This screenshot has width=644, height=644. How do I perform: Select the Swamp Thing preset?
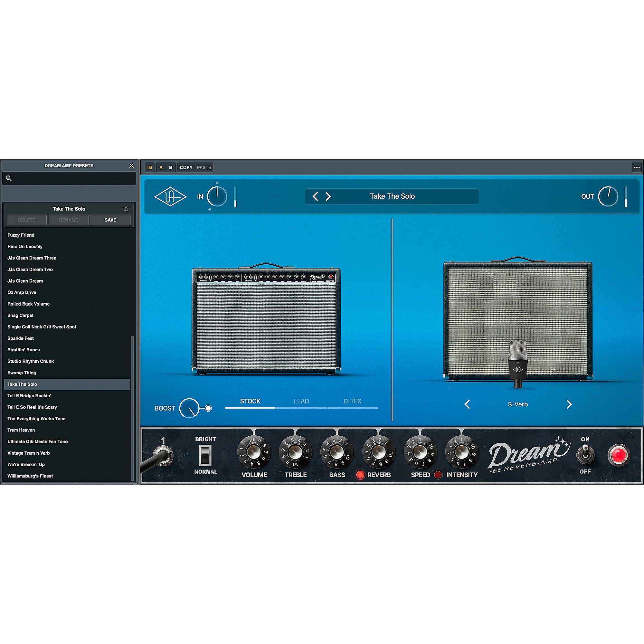click(67, 373)
